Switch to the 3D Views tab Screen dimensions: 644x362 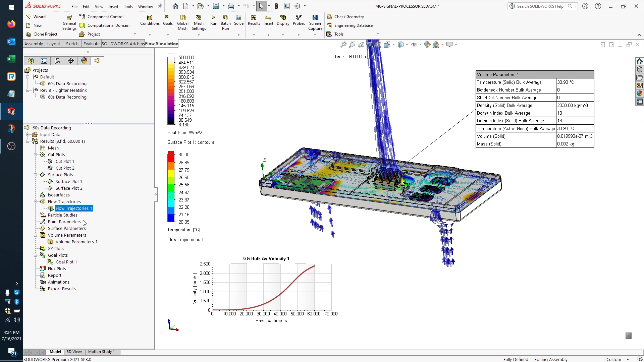point(74,352)
